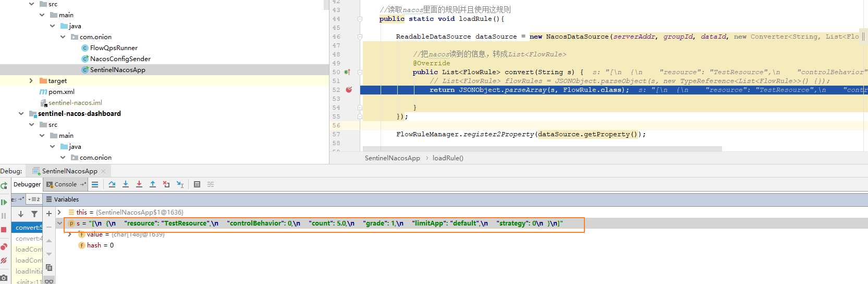Open the Evaluate Expression calculator
The height and width of the screenshot is (284, 868).
coord(197,184)
